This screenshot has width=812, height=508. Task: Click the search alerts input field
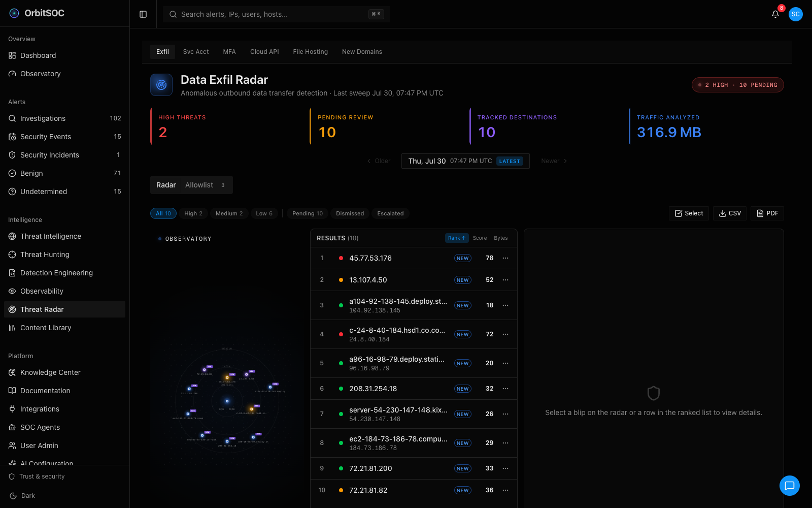coord(277,14)
